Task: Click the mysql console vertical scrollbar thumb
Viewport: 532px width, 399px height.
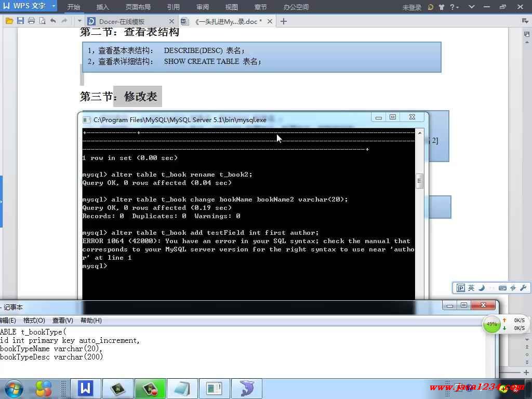Action: click(x=420, y=181)
